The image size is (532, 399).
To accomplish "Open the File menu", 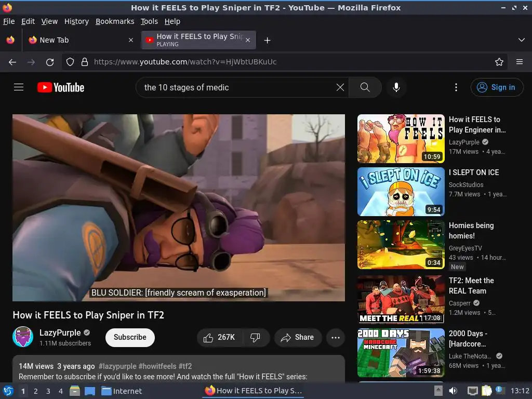I will 9,21.
